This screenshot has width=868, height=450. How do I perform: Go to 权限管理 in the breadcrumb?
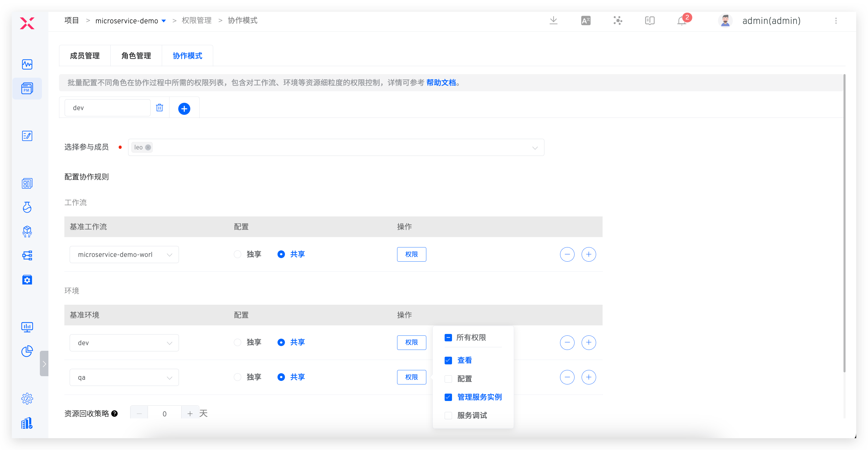tap(196, 21)
